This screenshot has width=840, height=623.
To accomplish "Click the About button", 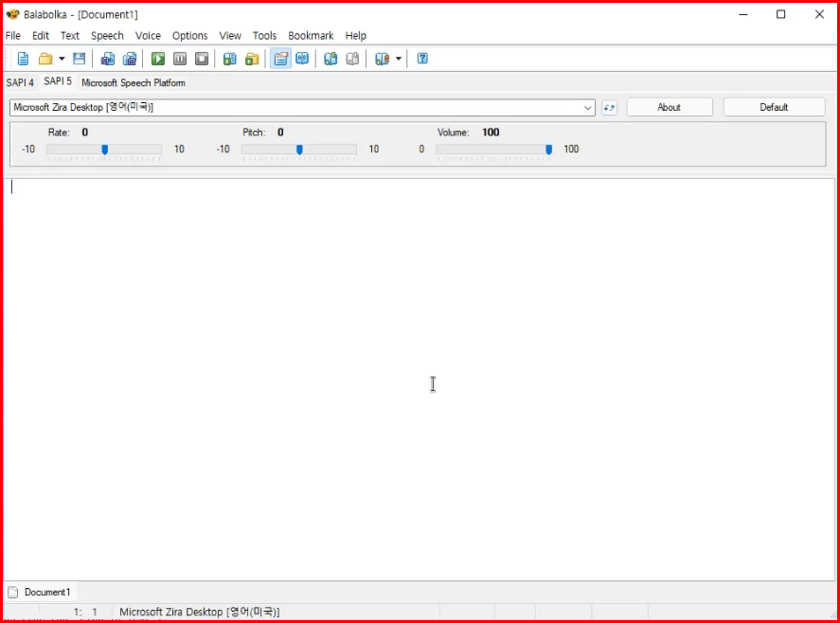I will click(x=670, y=107).
